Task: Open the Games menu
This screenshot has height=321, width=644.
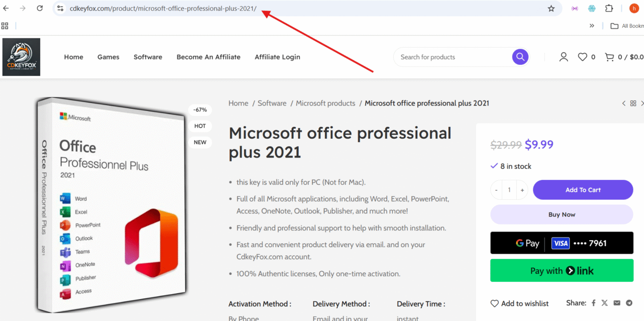Action: click(108, 57)
